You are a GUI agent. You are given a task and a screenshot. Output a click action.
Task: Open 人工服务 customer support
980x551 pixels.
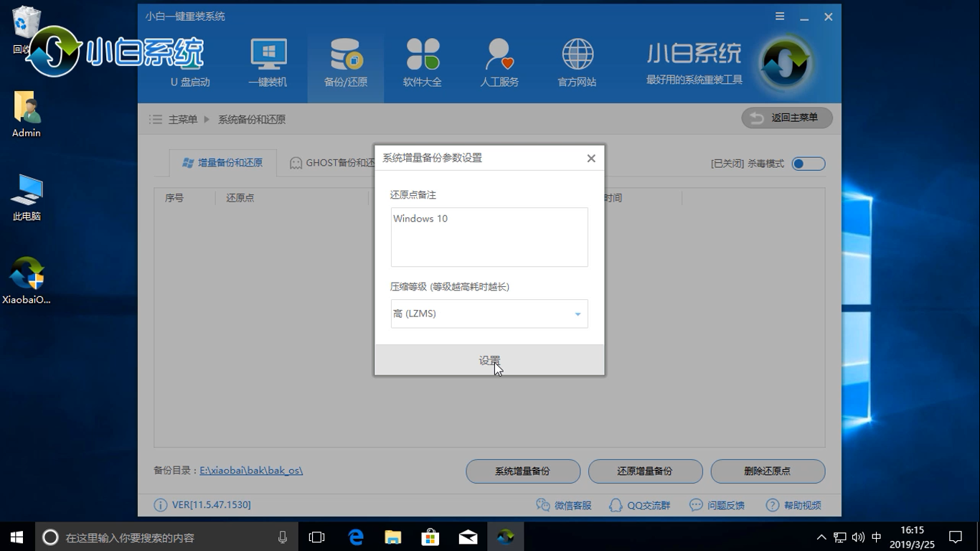point(498,62)
